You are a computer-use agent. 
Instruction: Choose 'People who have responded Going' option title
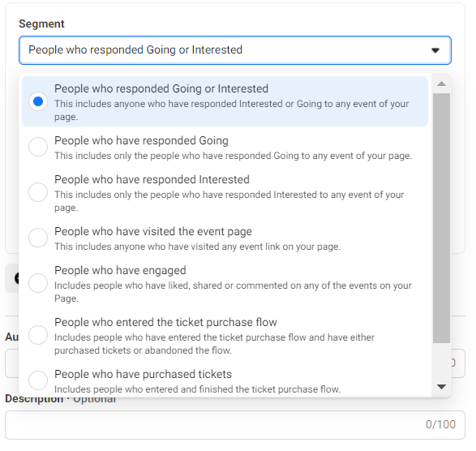tap(141, 140)
